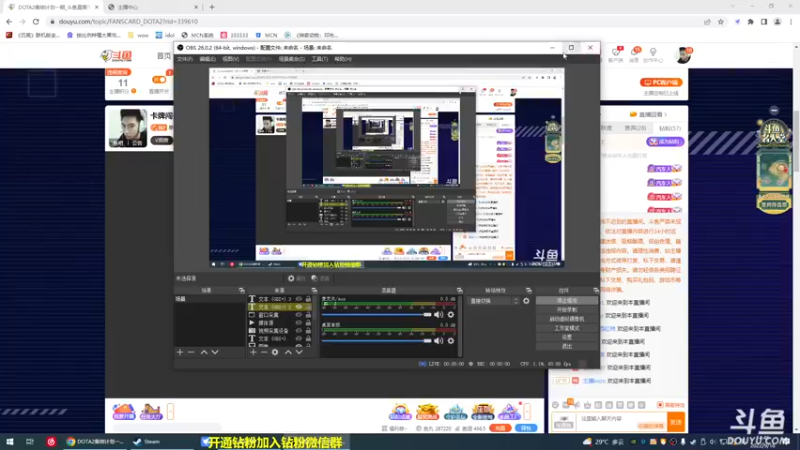This screenshot has width=800, height=450.
Task: Open the user avatar in Douyu header
Action: [x=683, y=55]
